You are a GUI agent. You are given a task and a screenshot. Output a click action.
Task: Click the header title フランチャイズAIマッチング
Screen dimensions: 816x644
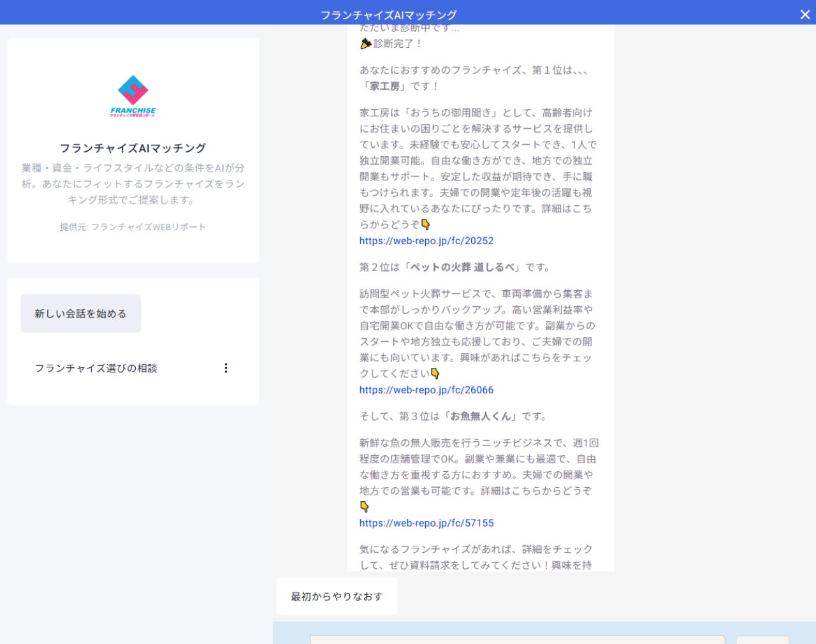[x=389, y=15]
